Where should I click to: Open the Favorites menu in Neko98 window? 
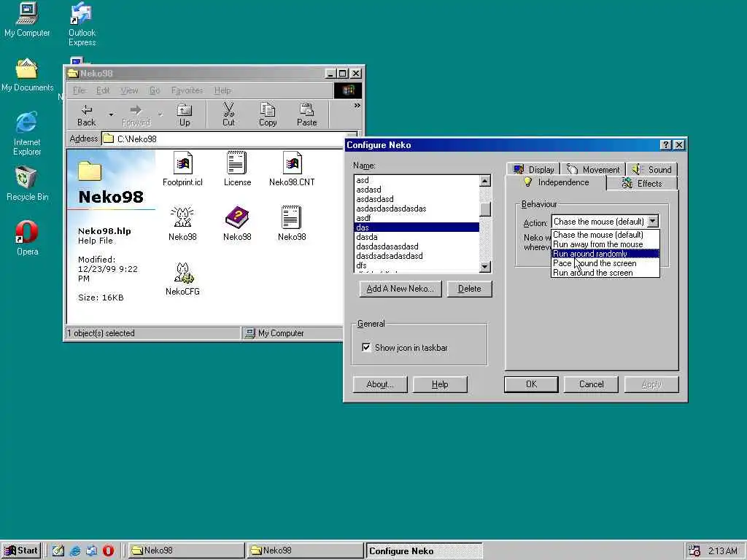pos(187,90)
